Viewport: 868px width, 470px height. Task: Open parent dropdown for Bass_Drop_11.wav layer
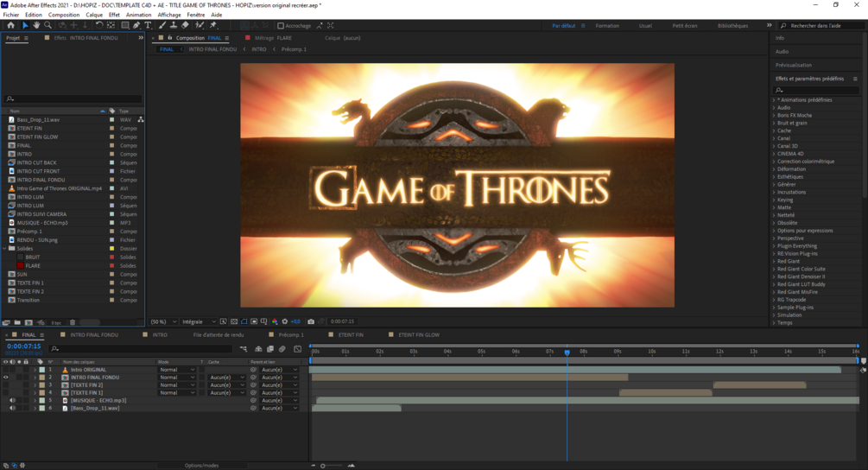tap(278, 408)
